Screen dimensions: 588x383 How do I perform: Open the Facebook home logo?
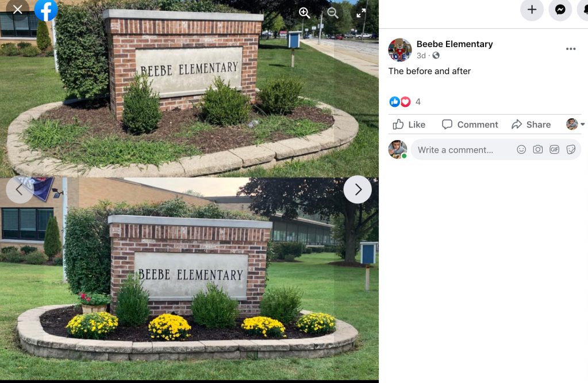(x=46, y=10)
